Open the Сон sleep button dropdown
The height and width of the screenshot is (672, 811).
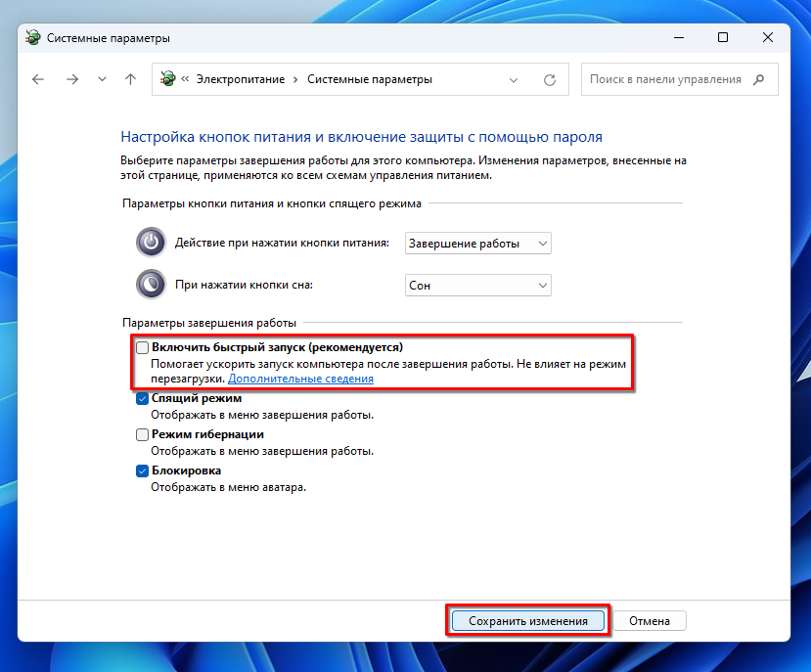(477, 286)
